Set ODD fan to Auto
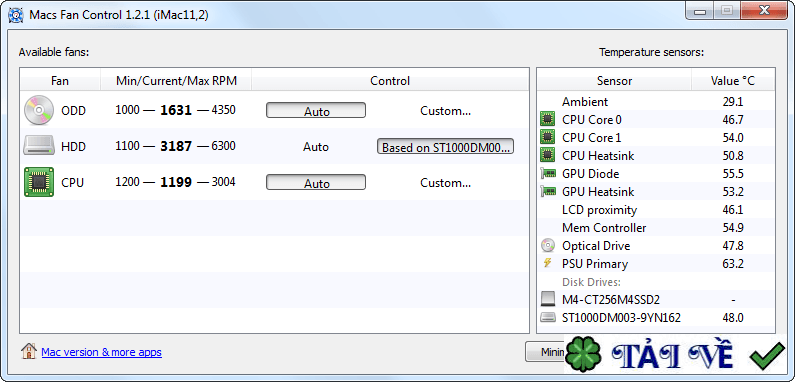Image resolution: width=795 pixels, height=382 pixels. 316,111
